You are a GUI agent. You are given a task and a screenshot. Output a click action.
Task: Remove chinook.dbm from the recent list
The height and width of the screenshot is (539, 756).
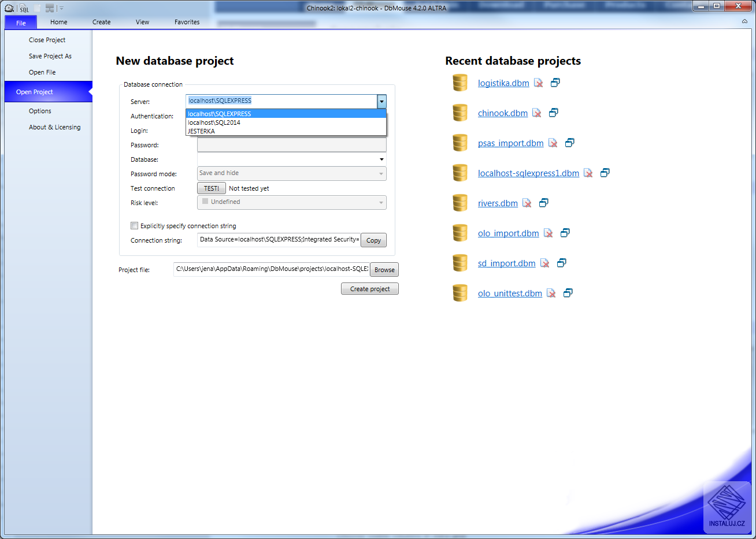[536, 113]
